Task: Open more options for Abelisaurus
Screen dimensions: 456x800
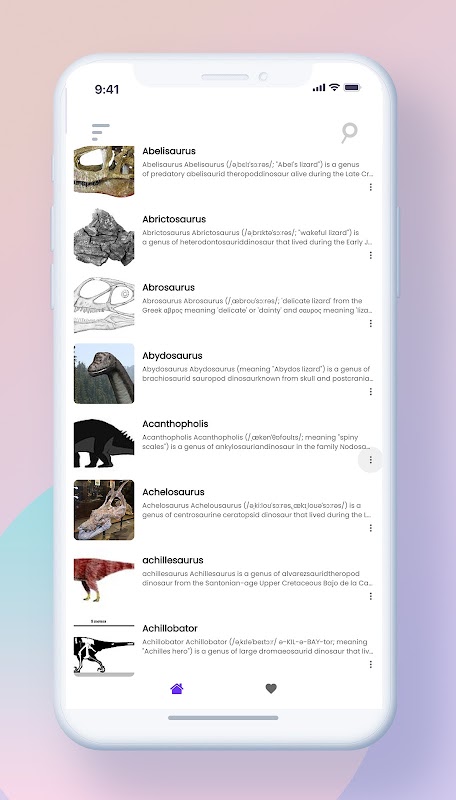Action: pyautogui.click(x=370, y=187)
